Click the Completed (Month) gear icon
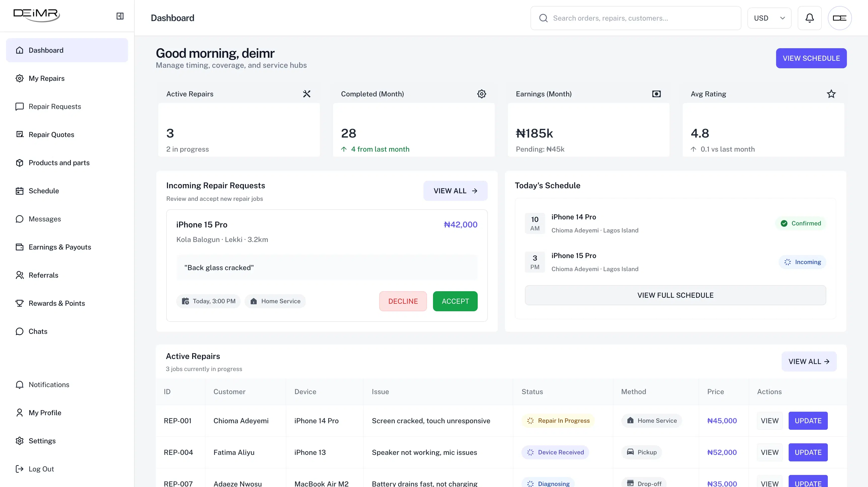This screenshot has height=487, width=868. coord(481,94)
